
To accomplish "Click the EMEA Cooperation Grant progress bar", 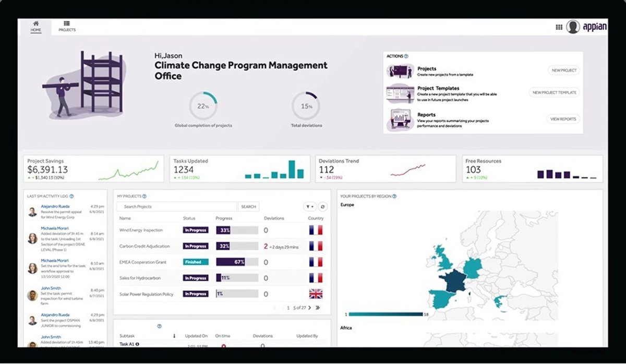I will pyautogui.click(x=237, y=262).
